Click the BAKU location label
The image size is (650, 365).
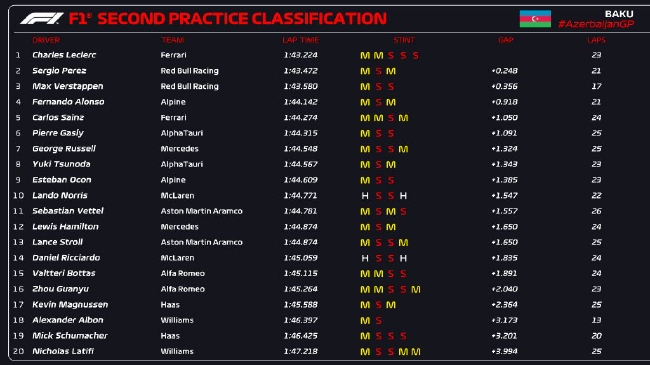619,14
